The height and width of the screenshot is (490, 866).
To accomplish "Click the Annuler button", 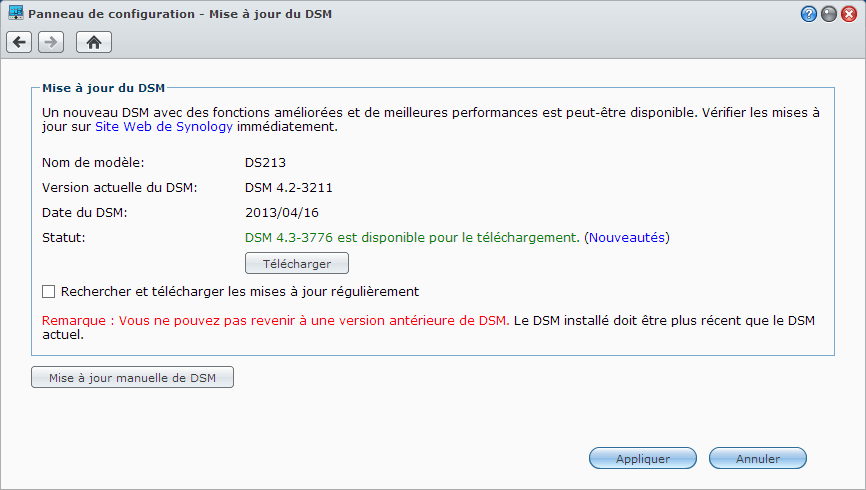I will (758, 459).
